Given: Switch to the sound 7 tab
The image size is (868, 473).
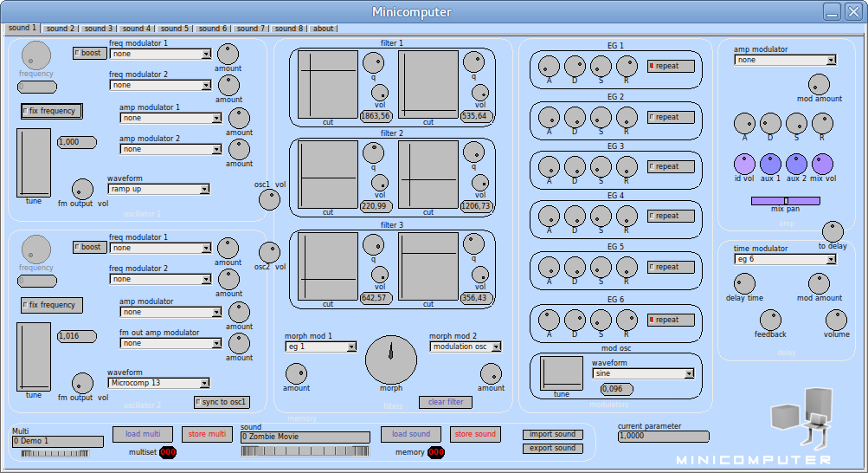Looking at the screenshot, I should (x=251, y=29).
